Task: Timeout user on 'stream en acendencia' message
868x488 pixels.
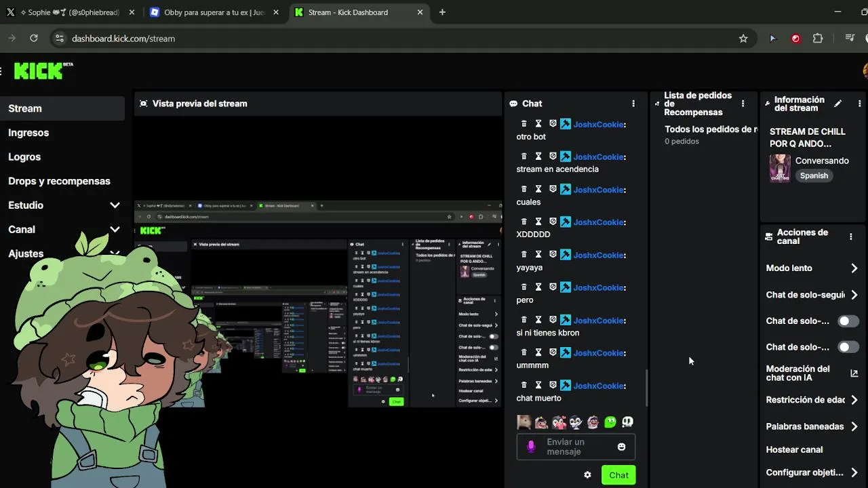Action: [538, 157]
